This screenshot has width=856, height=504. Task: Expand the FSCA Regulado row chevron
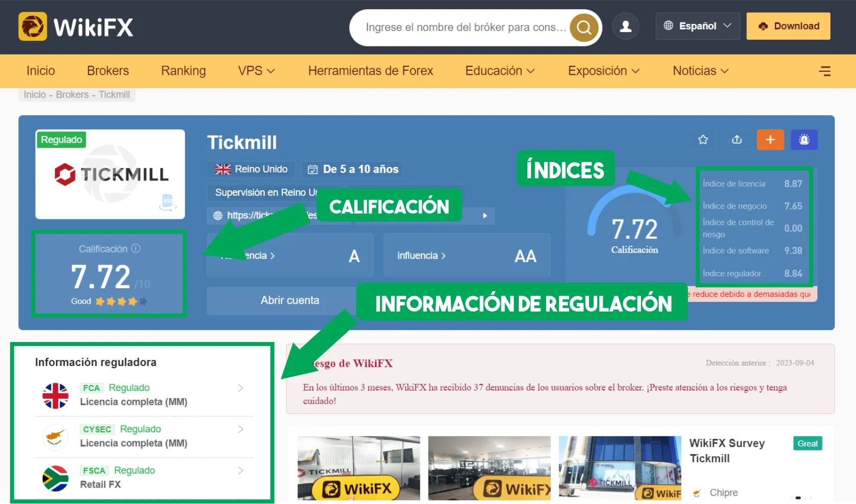[240, 470]
